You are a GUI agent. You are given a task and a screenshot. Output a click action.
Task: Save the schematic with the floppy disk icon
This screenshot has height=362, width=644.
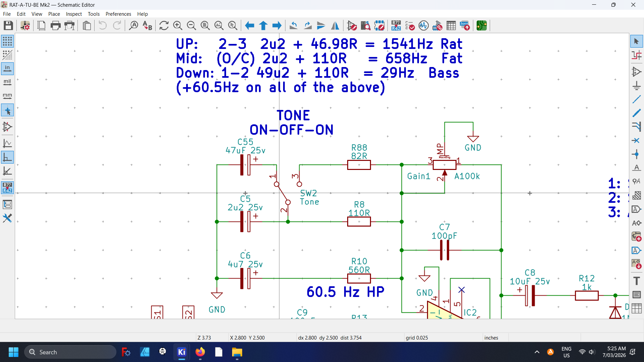pyautogui.click(x=8, y=25)
